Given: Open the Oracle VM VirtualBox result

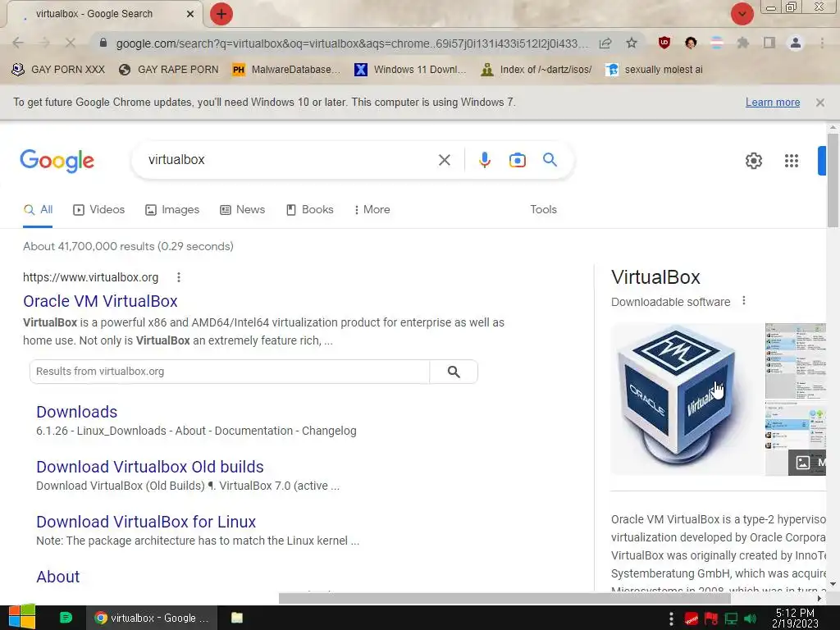Looking at the screenshot, I should 100,301.
